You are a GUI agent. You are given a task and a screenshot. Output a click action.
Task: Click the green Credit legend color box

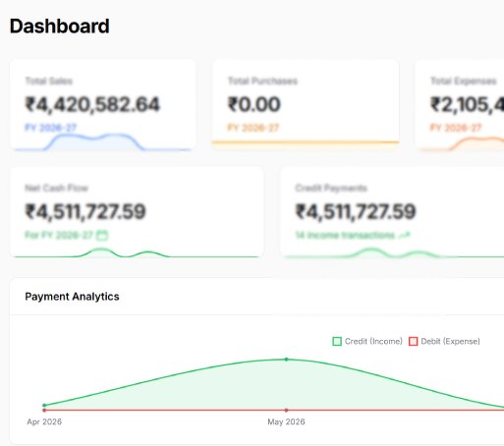click(x=337, y=341)
